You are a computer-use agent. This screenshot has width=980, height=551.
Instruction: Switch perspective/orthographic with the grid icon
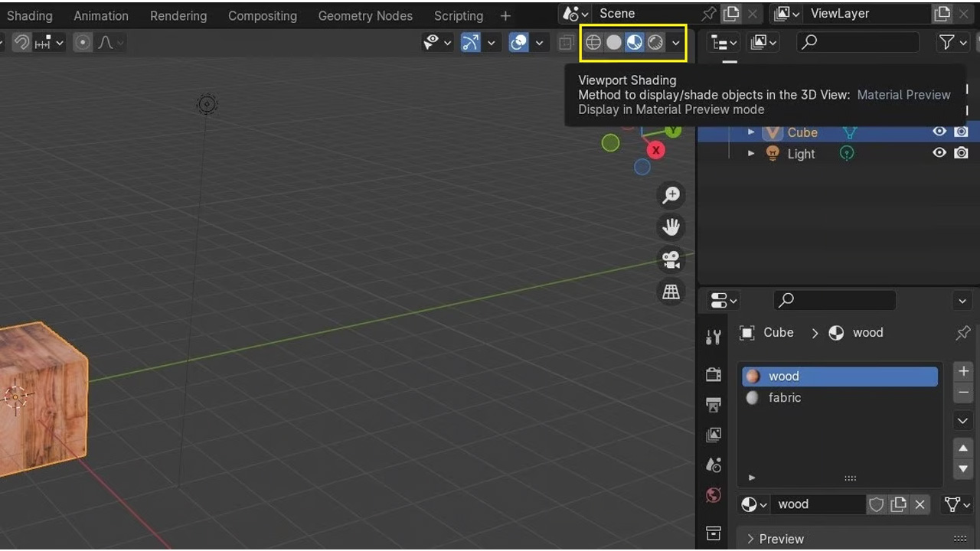coord(671,292)
